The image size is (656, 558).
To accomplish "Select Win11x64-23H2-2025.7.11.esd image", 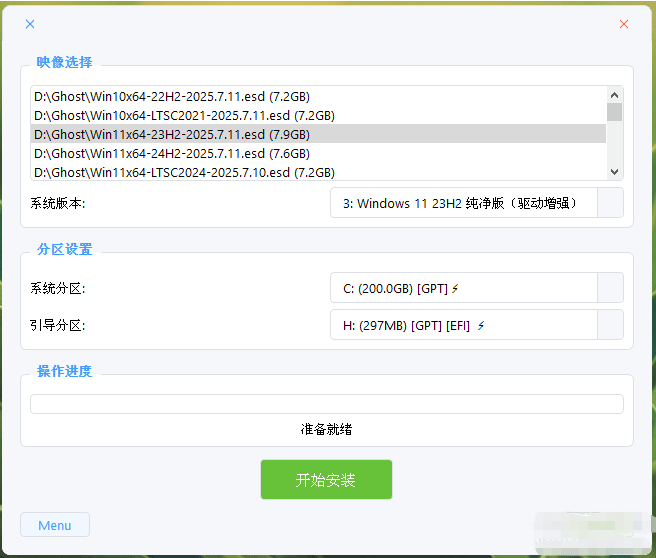I will 318,134.
